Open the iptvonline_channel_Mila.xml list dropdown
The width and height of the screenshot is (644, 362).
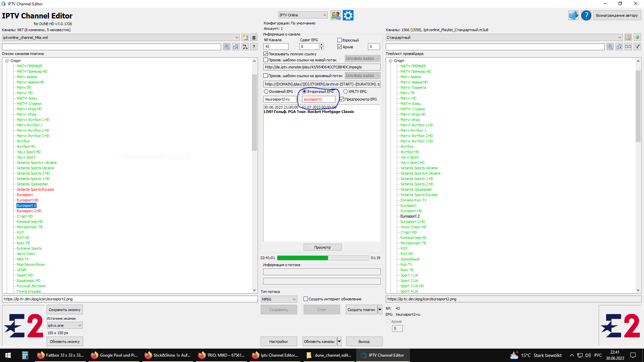coord(121,38)
